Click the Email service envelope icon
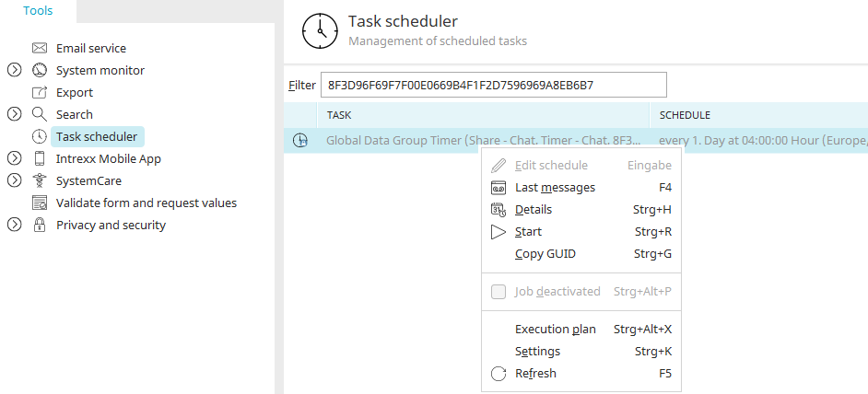The height and width of the screenshot is (394, 868). click(40, 48)
